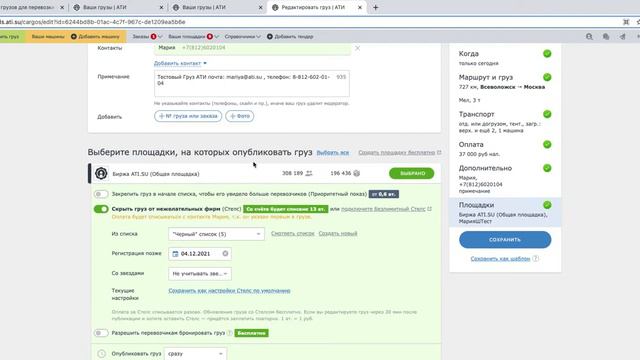Toggle pinning cargo at top of list

101,194
